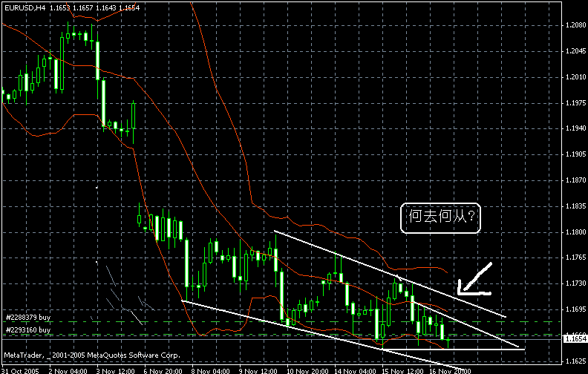Click the 1.1905 price axis label
This screenshot has height=374, width=588.
click(x=575, y=154)
